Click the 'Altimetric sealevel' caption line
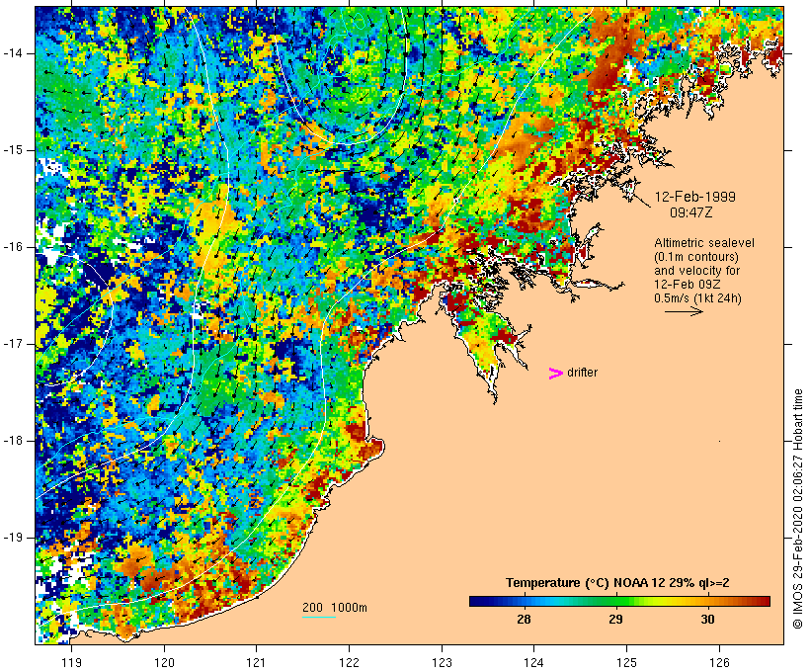Screen dimensions: 810x672 pyautogui.click(x=704, y=243)
